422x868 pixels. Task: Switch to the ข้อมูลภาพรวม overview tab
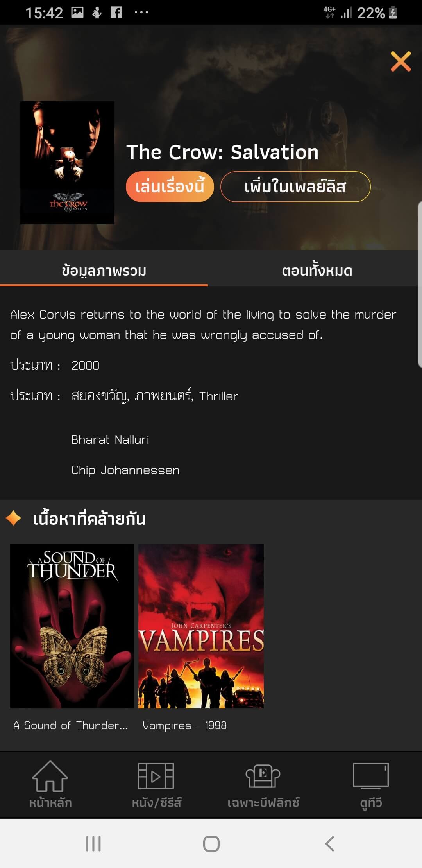coord(104,270)
